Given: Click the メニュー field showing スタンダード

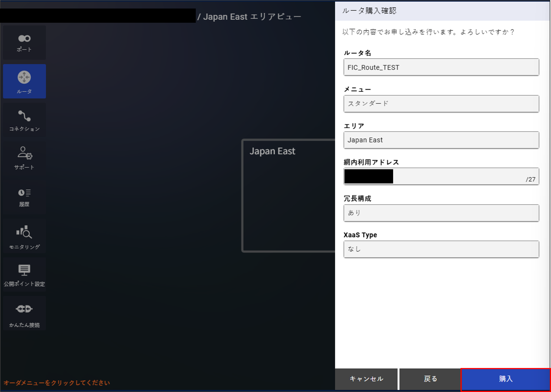Looking at the screenshot, I should (x=441, y=104).
